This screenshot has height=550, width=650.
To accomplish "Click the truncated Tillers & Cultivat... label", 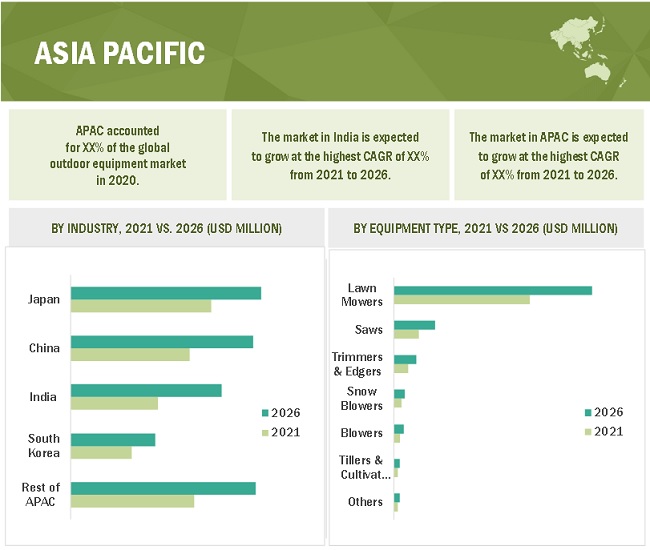I will coord(364,467).
